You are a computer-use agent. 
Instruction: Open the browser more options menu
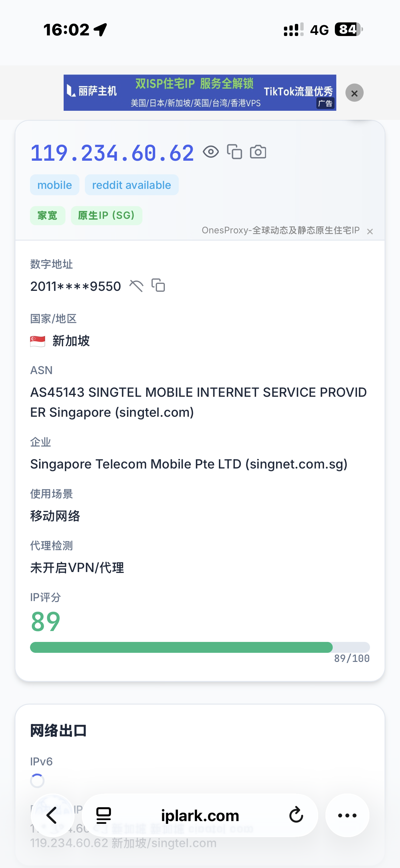coord(347,815)
